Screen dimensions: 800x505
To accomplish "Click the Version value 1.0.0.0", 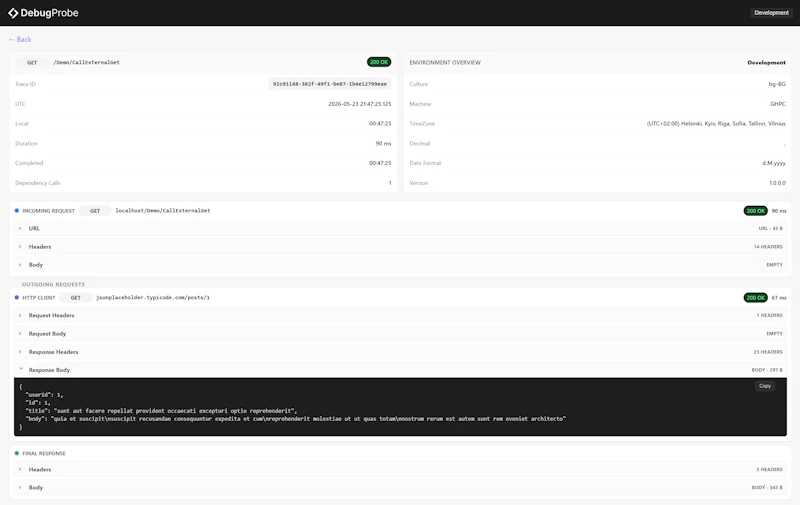I will coord(777,183).
